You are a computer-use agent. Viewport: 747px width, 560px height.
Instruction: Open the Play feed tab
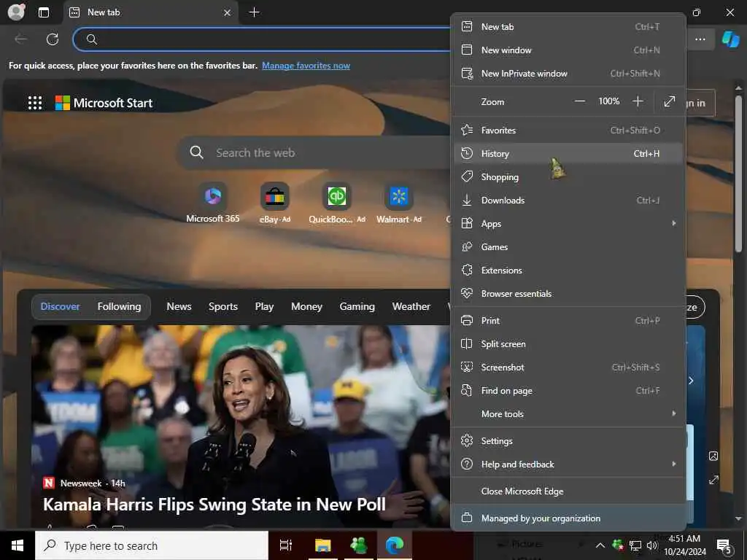[264, 307]
